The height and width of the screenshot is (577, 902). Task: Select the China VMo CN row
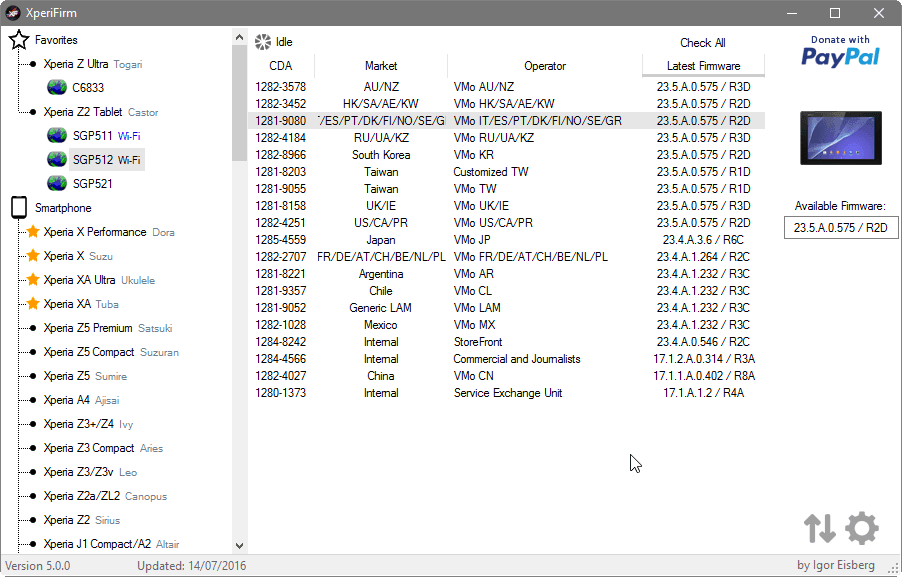click(506, 376)
